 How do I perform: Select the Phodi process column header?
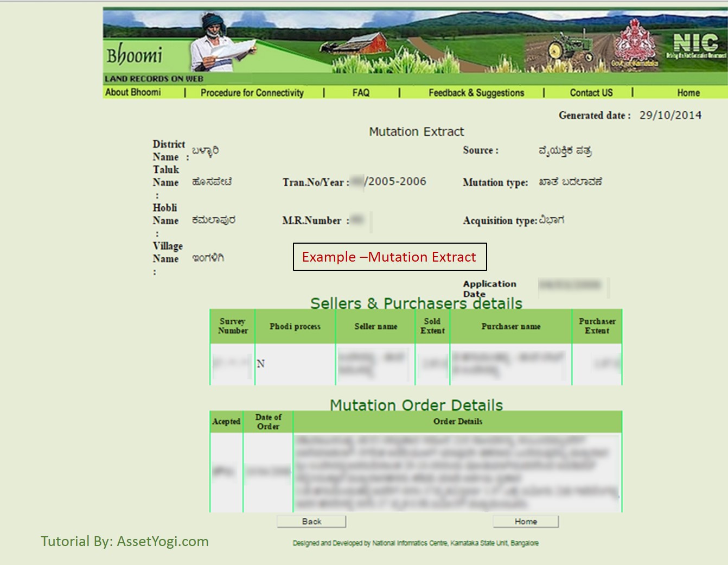pos(295,326)
